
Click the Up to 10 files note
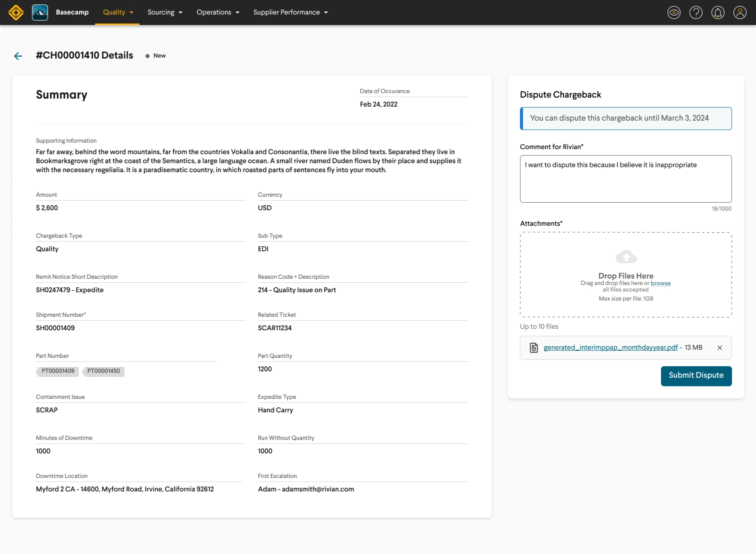tap(539, 327)
